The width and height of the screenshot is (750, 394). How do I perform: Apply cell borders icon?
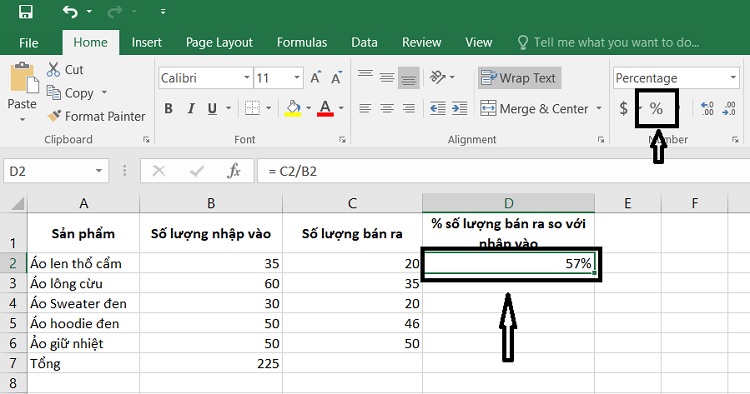(252, 108)
